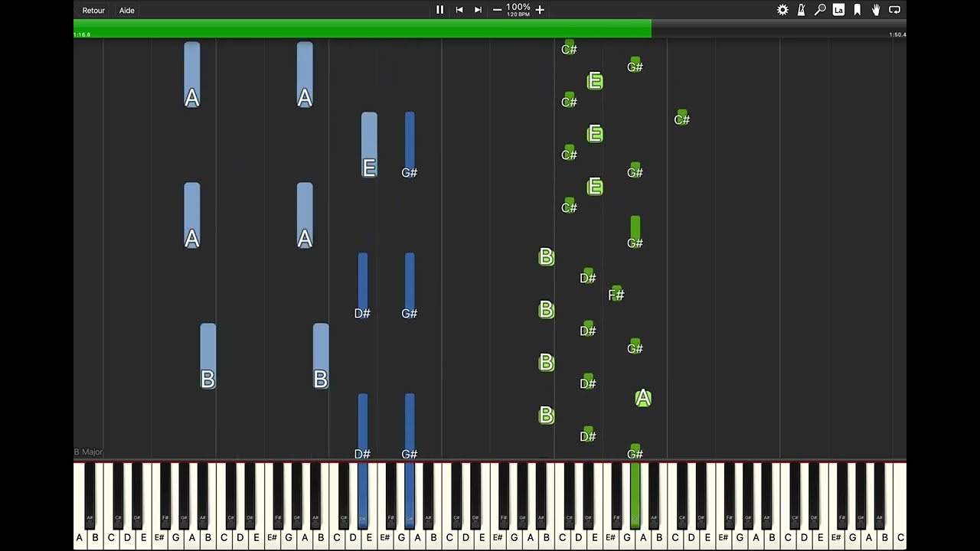Screen dimensions: 980x551
Task: Click the green F# falling note
Action: (616, 293)
